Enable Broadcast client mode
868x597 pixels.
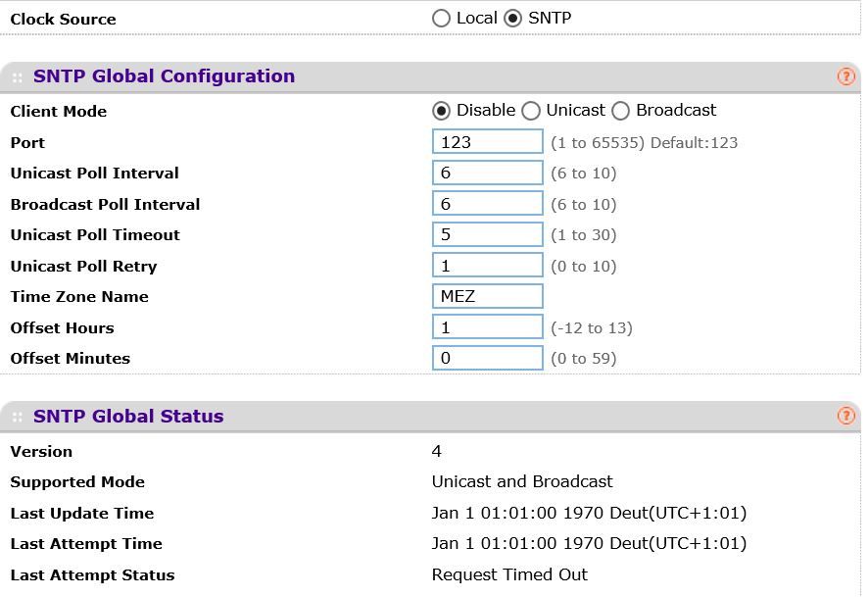(x=620, y=111)
